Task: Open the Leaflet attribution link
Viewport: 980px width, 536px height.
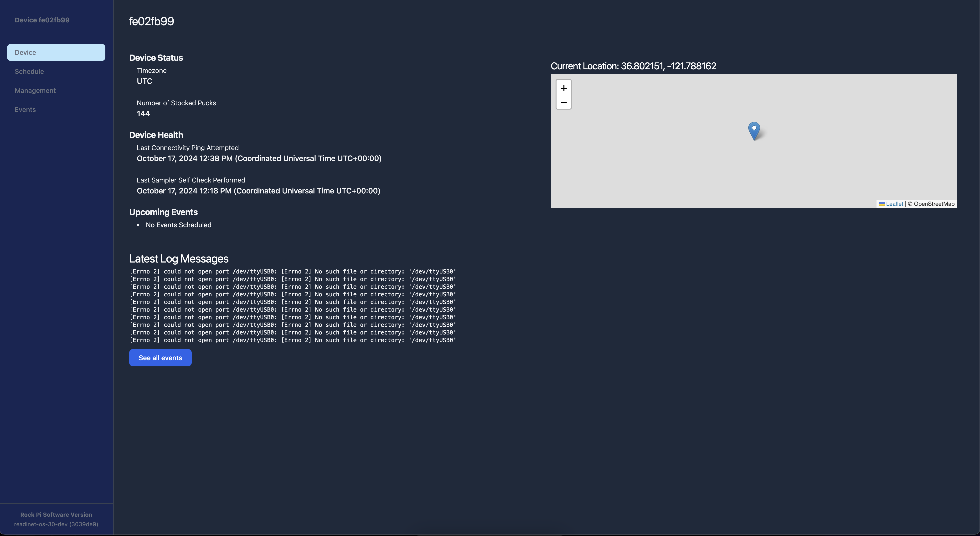Action: click(x=894, y=204)
